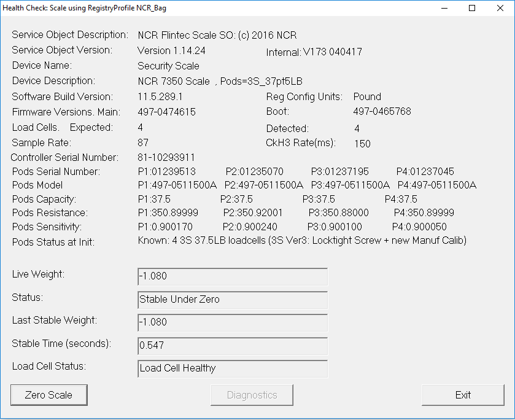Click 'Internal: V173 040417' text

(x=314, y=52)
